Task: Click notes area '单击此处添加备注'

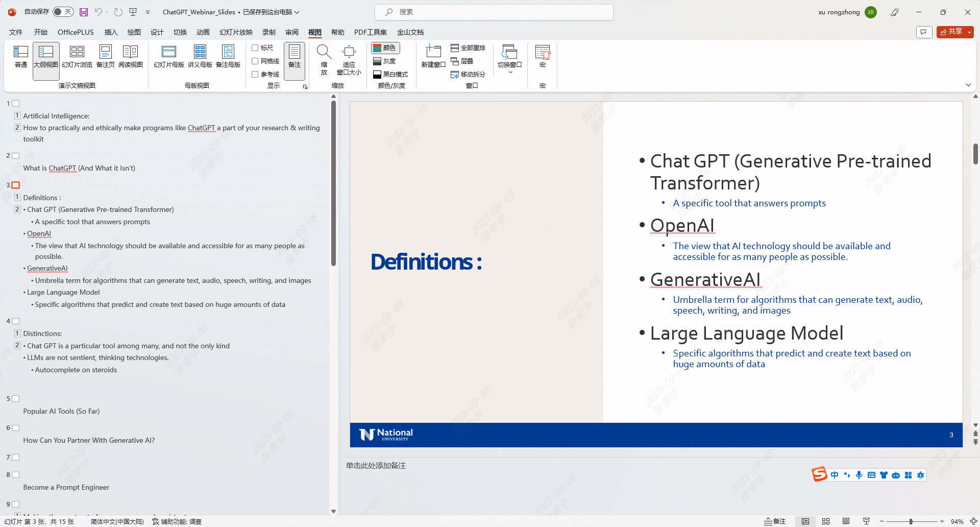Action: pyautogui.click(x=376, y=466)
